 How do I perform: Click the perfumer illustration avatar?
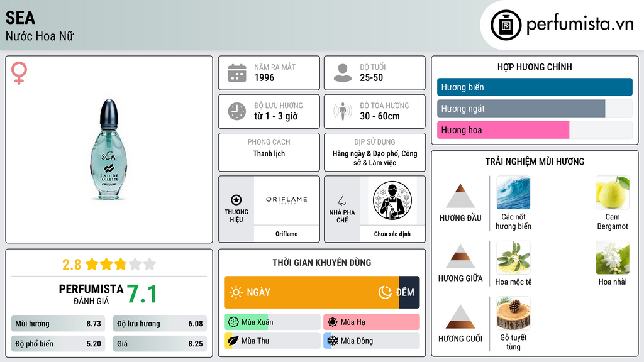pos(392,200)
